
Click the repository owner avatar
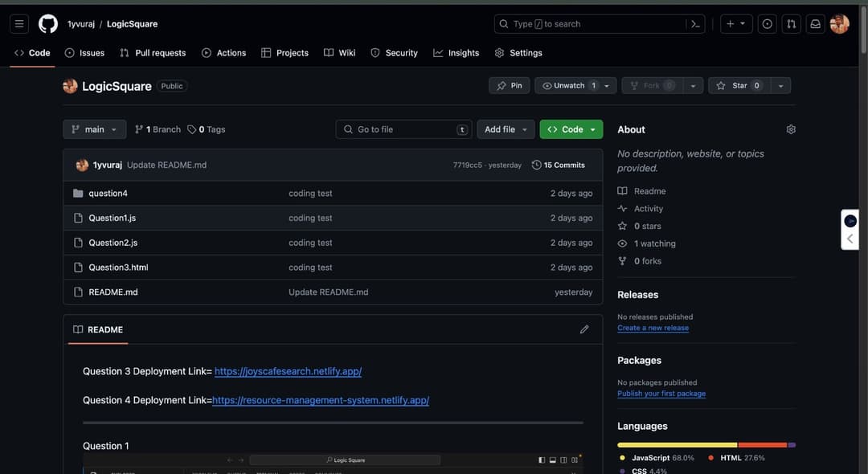pyautogui.click(x=70, y=86)
